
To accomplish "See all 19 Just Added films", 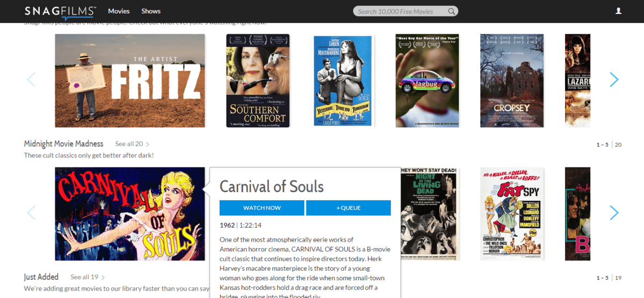I will (x=87, y=277).
